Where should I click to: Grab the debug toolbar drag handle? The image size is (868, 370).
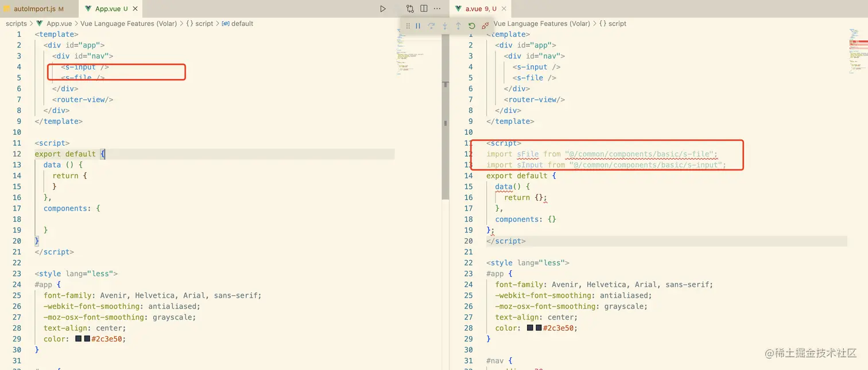(x=408, y=26)
